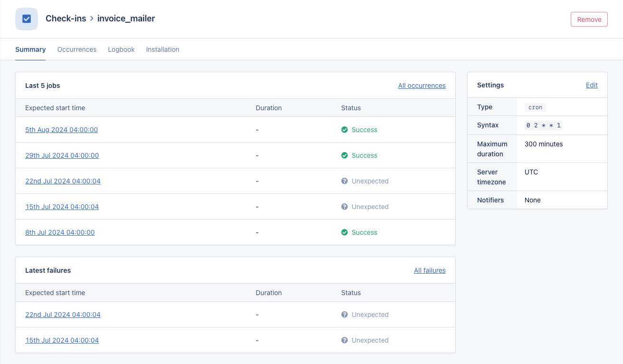The image size is (623, 364).
Task: Open the All occurrences link
Action: [x=422, y=86]
